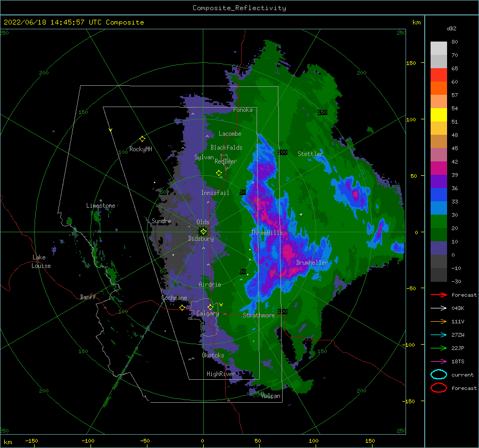479x448 pixels.
Task: Click the yellow radar site marker at Olds
Action: pyautogui.click(x=203, y=232)
